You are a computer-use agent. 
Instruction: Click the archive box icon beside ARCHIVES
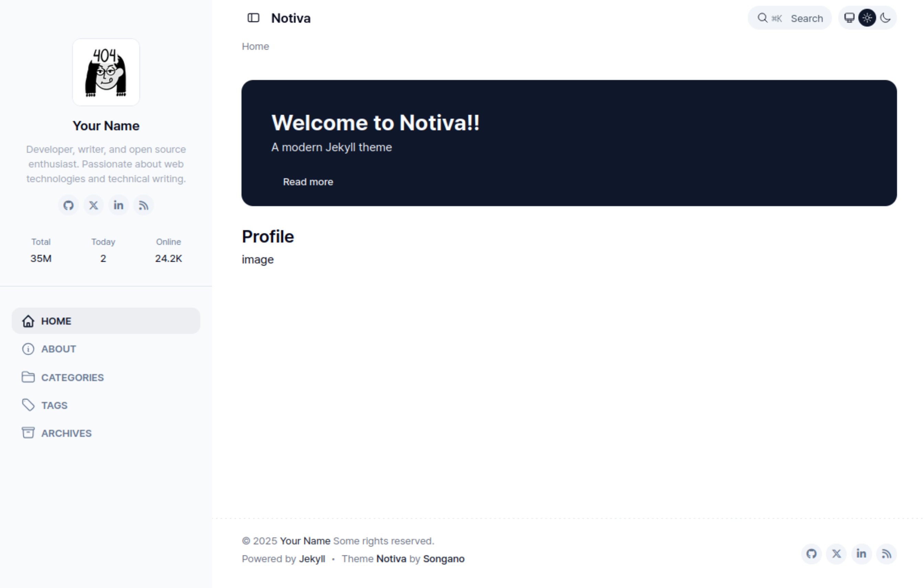[28, 433]
